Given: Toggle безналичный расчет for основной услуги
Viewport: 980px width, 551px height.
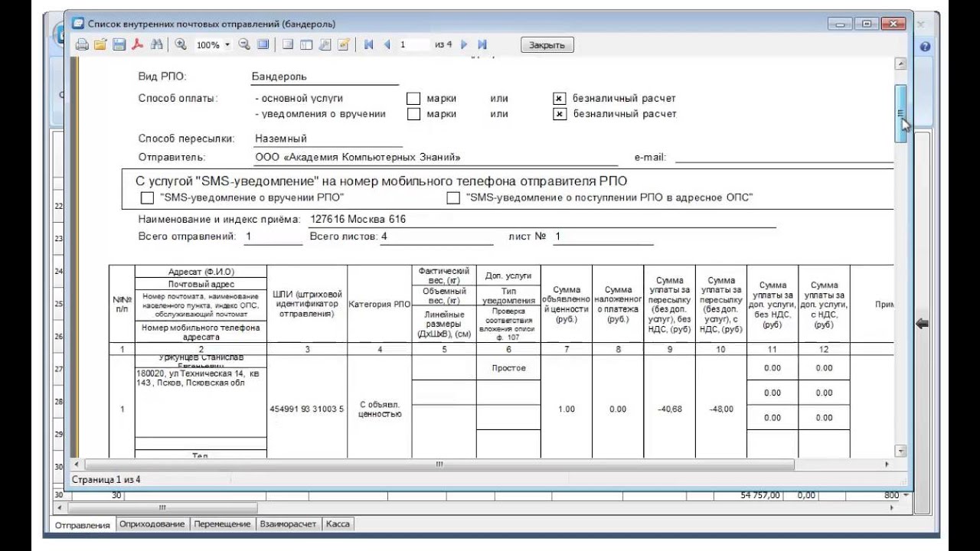Looking at the screenshot, I should pyautogui.click(x=560, y=99).
